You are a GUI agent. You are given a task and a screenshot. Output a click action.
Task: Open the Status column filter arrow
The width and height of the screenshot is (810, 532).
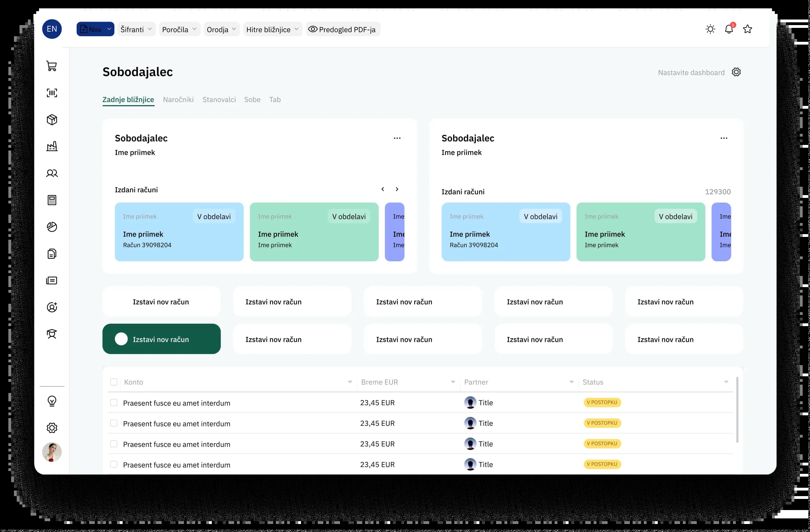point(726,382)
